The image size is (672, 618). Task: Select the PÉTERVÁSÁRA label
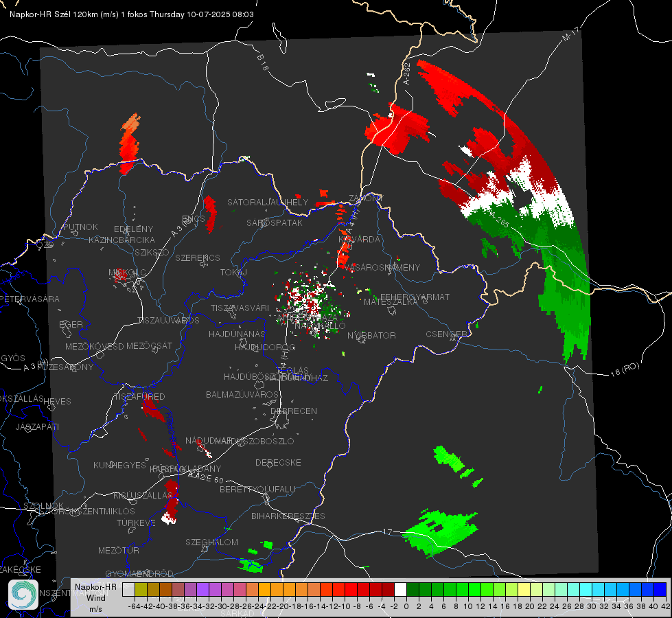(30, 299)
